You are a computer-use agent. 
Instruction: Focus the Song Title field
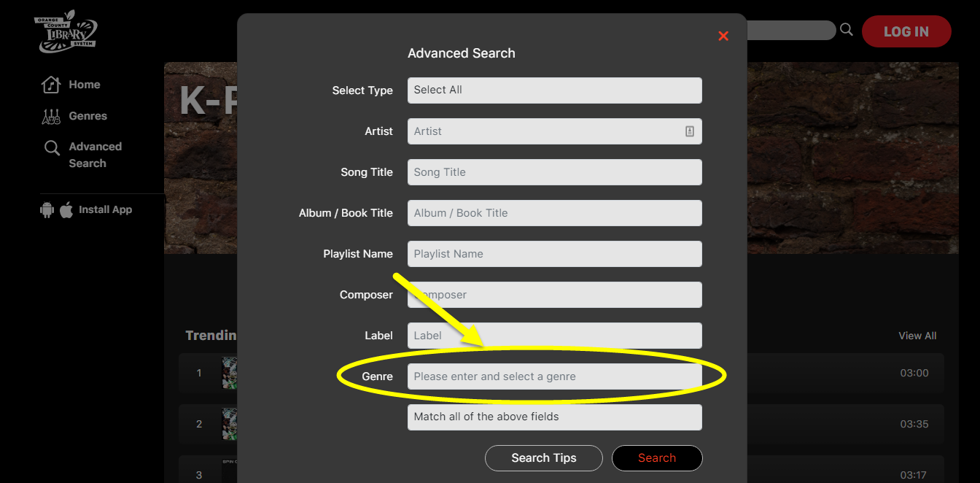pyautogui.click(x=555, y=172)
